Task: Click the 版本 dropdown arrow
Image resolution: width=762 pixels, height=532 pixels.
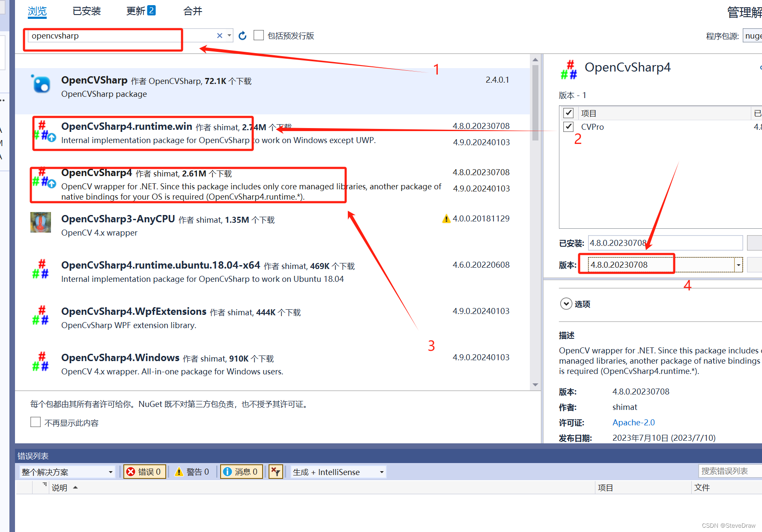Action: [738, 265]
